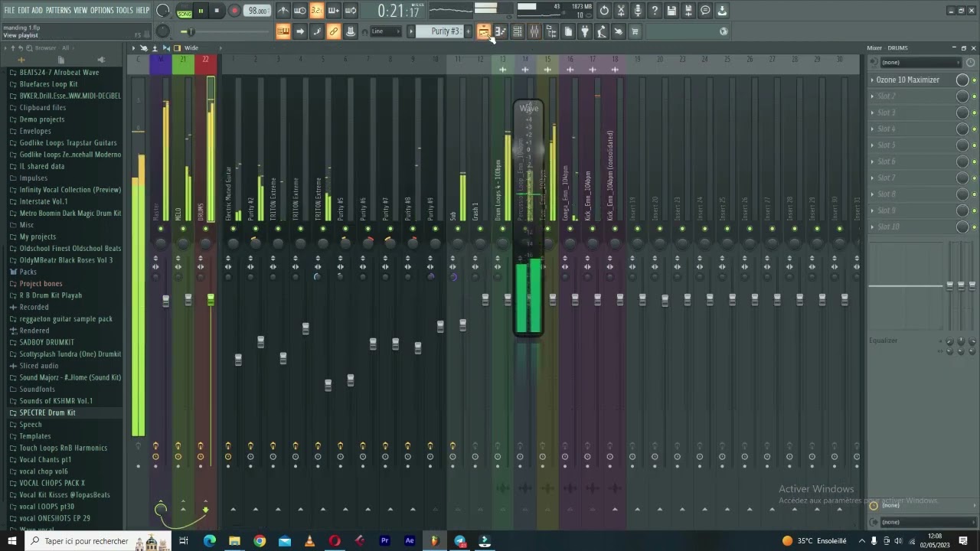The height and width of the screenshot is (551, 980).
Task: Adjust the main pitch slider
Action: [x=191, y=31]
